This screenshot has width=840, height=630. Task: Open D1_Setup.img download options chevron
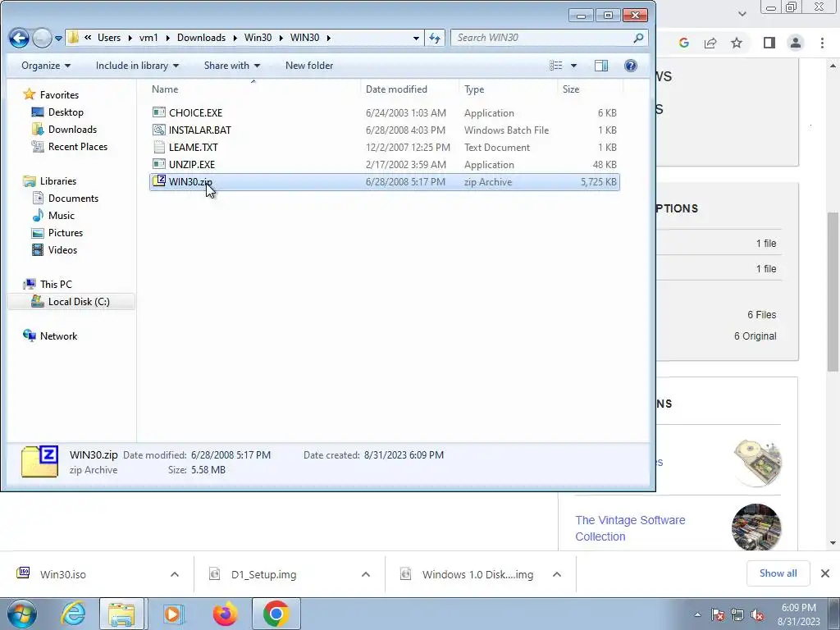pos(366,574)
